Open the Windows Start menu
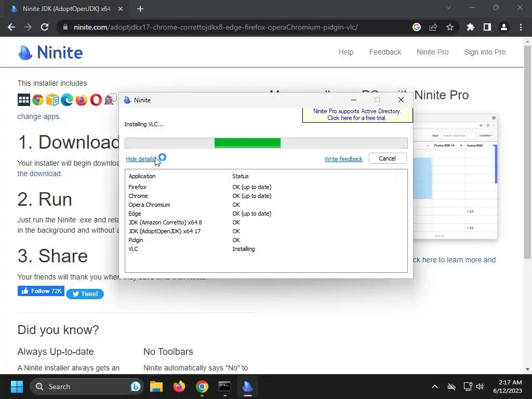The width and height of the screenshot is (532, 399). point(17,387)
